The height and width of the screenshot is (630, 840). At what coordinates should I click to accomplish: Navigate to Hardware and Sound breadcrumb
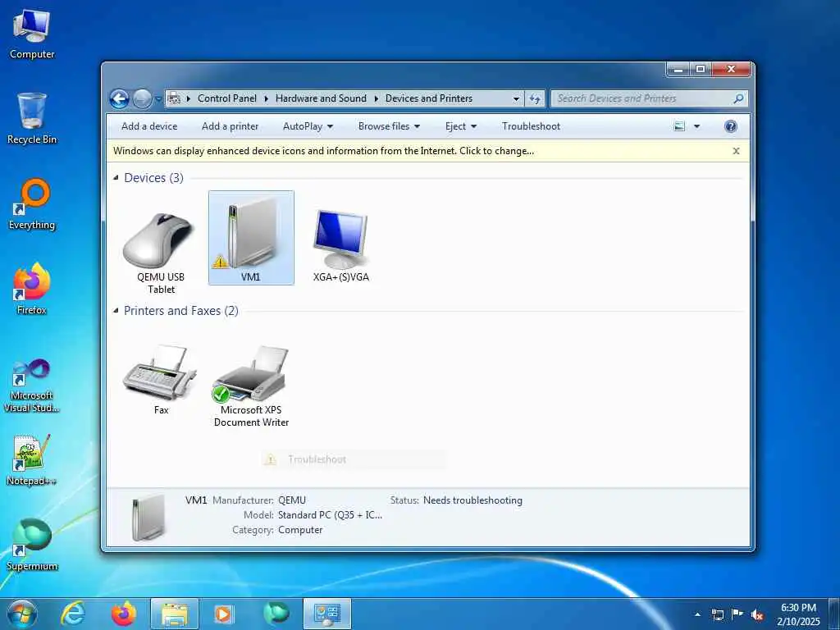321,98
